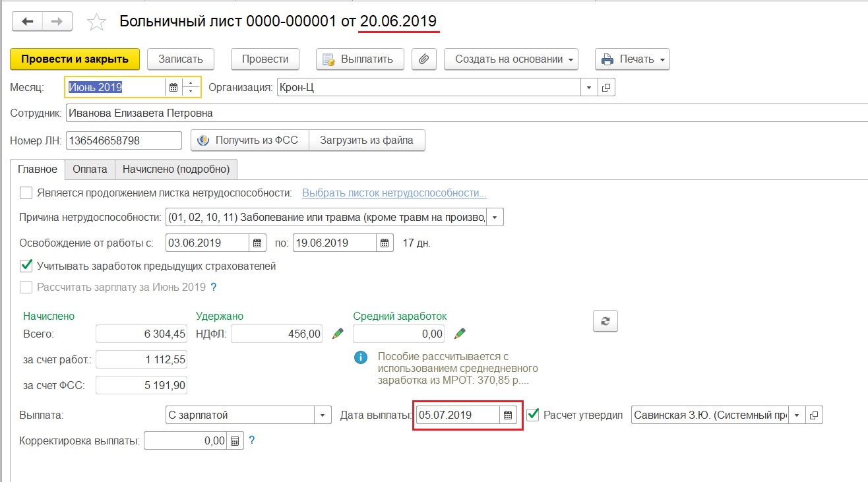This screenshot has width=868, height=484.
Task: Check the continuation of sick leave checkbox
Action: point(26,193)
